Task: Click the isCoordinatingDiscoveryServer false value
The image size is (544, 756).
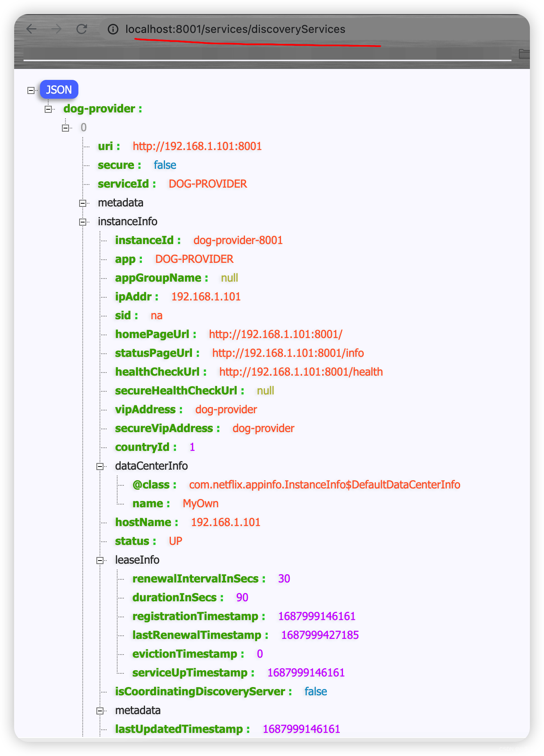Action: click(316, 691)
